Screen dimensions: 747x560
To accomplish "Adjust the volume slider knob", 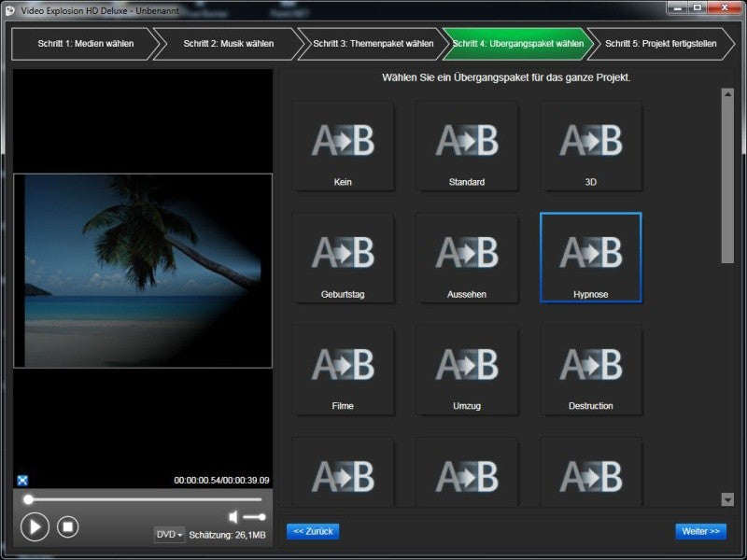I will pos(261,517).
